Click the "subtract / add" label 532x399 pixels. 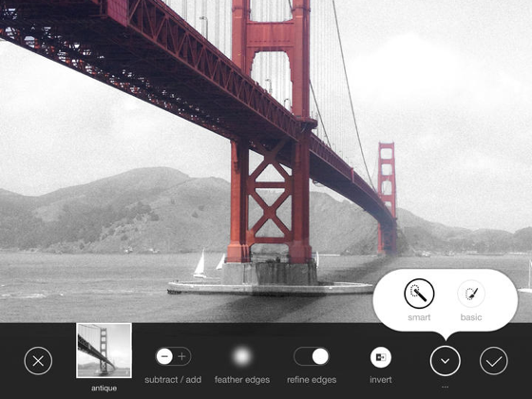173,380
